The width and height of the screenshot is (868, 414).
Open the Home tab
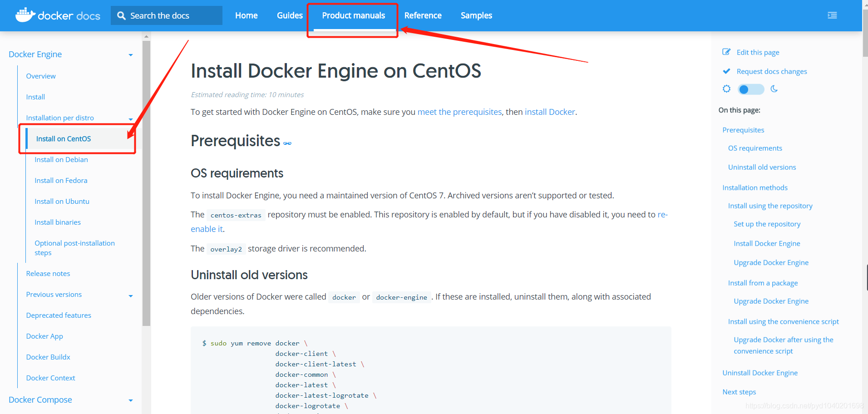246,15
